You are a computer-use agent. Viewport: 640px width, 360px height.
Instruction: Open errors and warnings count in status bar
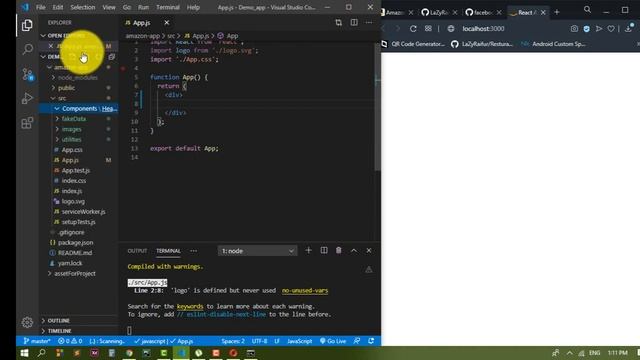70,341
